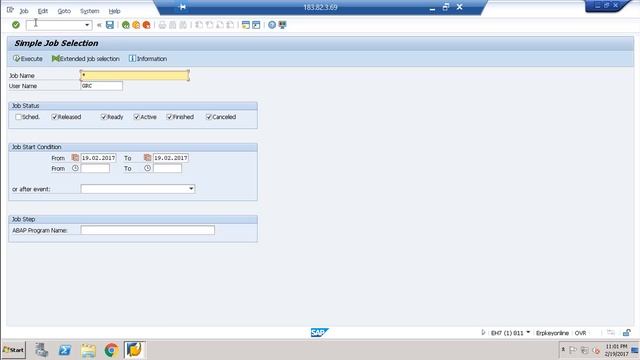Open the Help menu
The width and height of the screenshot is (640, 360).
(x=114, y=11)
